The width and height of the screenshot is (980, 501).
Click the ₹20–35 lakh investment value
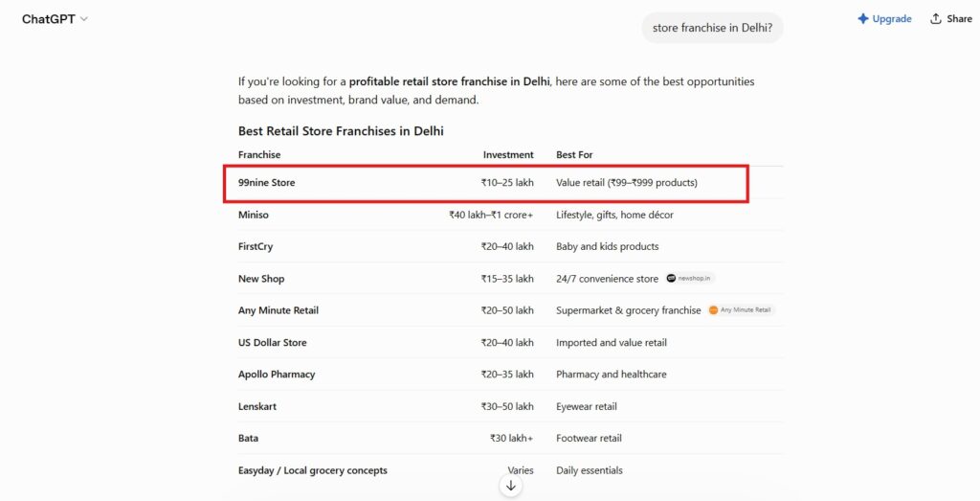[x=507, y=374]
